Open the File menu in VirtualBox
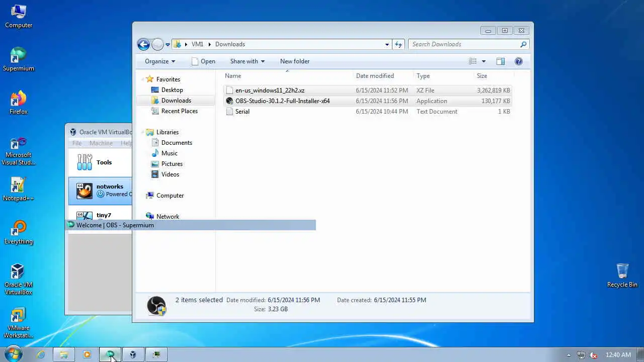The width and height of the screenshot is (644, 362). [77, 143]
